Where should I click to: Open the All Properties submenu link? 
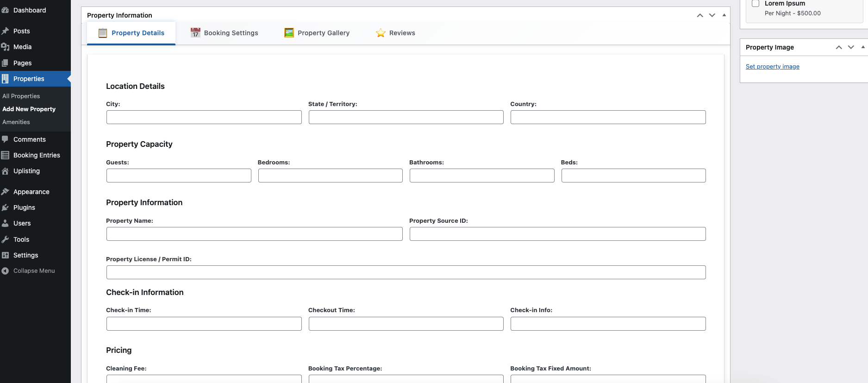click(21, 96)
